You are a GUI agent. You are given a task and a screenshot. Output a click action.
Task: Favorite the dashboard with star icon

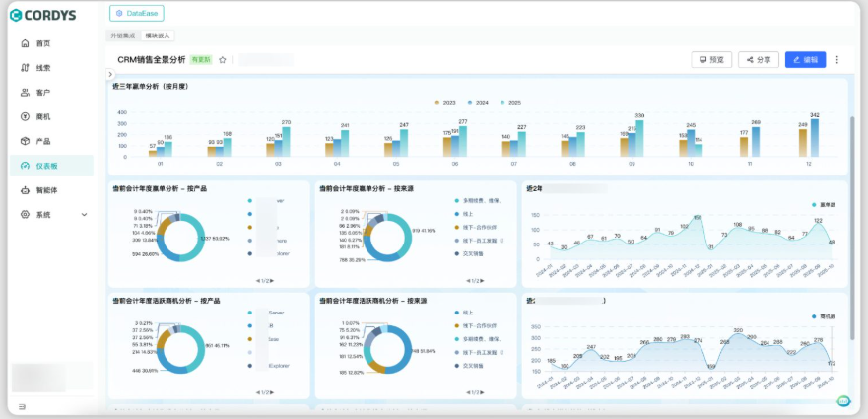point(222,60)
